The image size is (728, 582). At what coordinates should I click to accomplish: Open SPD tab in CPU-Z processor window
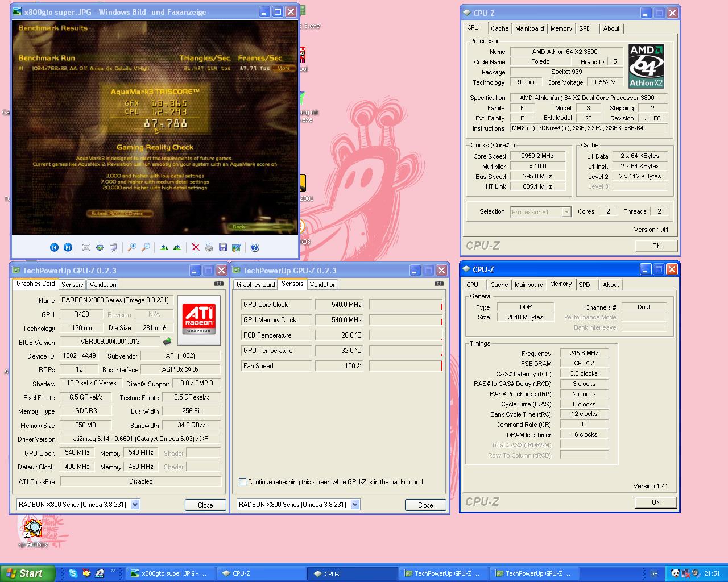pos(585,28)
